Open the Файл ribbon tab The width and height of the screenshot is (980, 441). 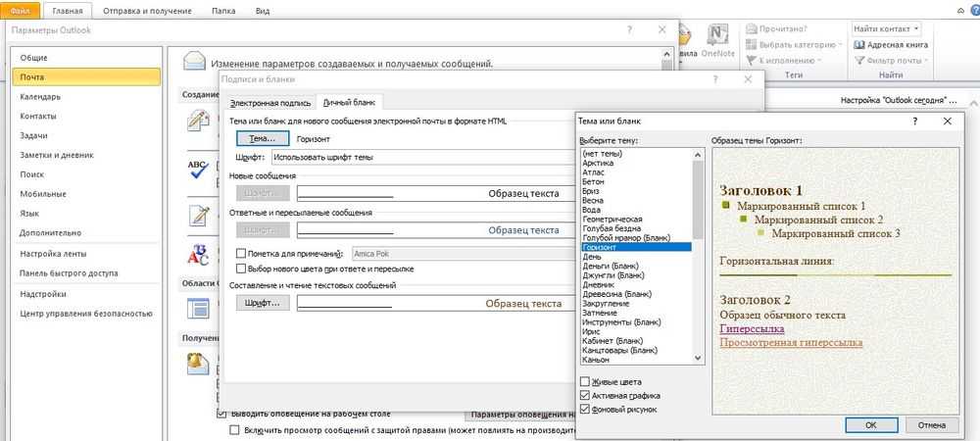[x=21, y=11]
